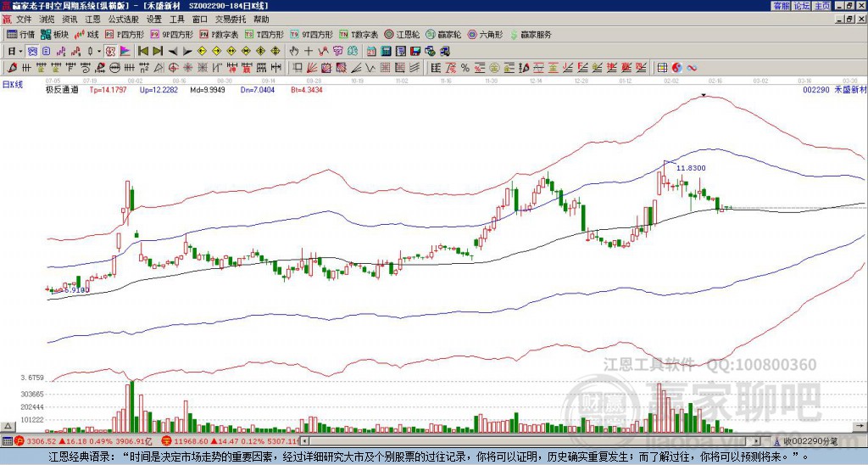Click the circled 金 tool icon
The width and height of the screenshot is (868, 465).
tap(494, 68)
